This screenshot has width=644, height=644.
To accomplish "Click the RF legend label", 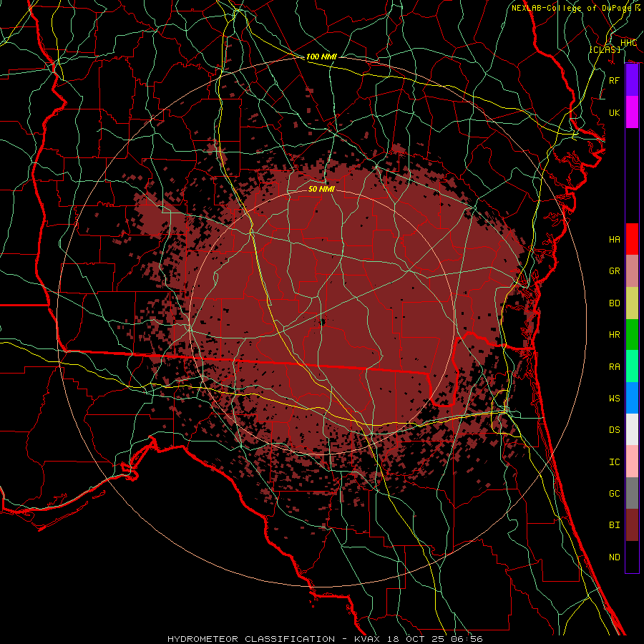I will (x=614, y=81).
